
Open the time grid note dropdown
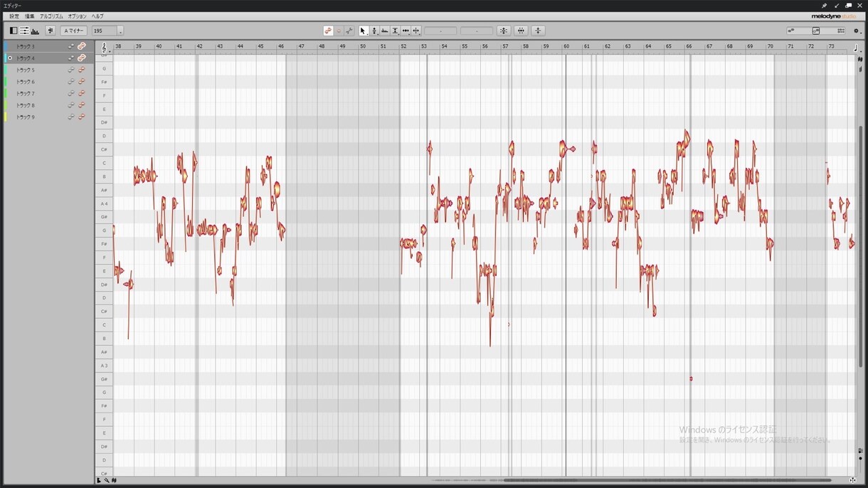tap(856, 47)
